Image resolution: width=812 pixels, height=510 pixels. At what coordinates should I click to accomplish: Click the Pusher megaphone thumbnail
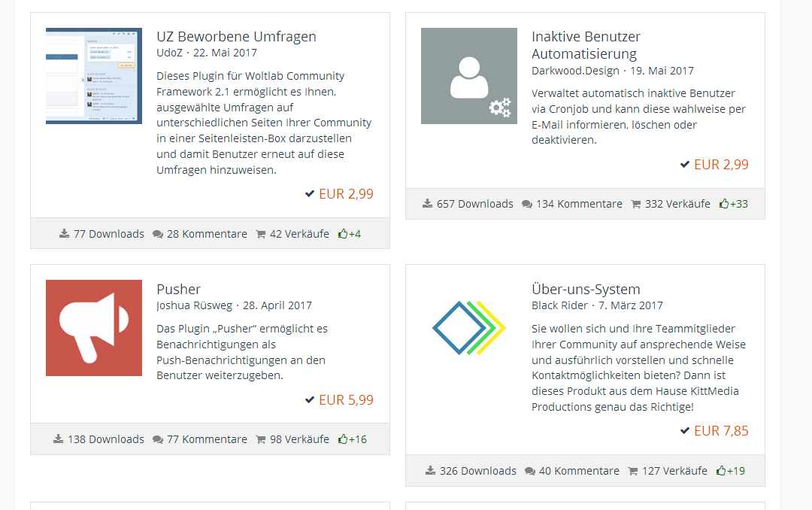coord(94,328)
